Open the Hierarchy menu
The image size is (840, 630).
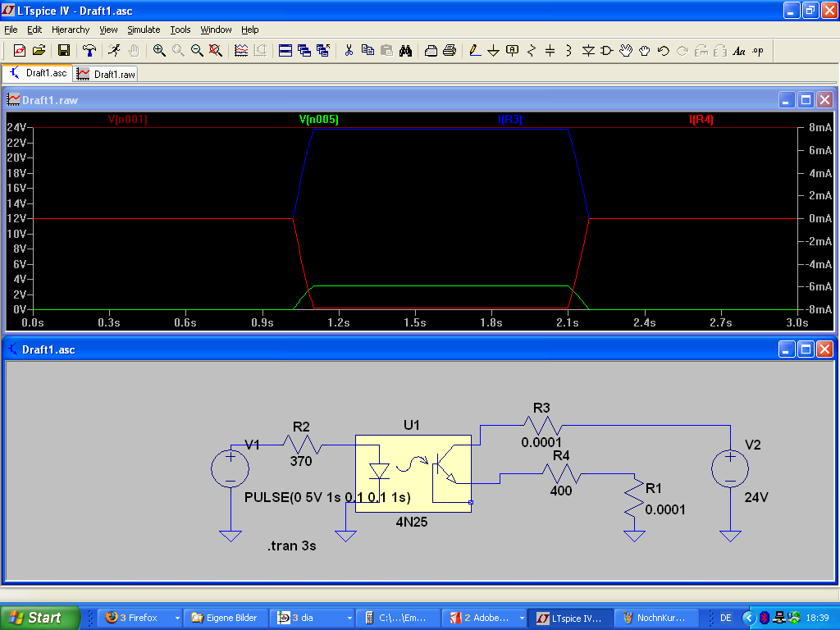[71, 30]
